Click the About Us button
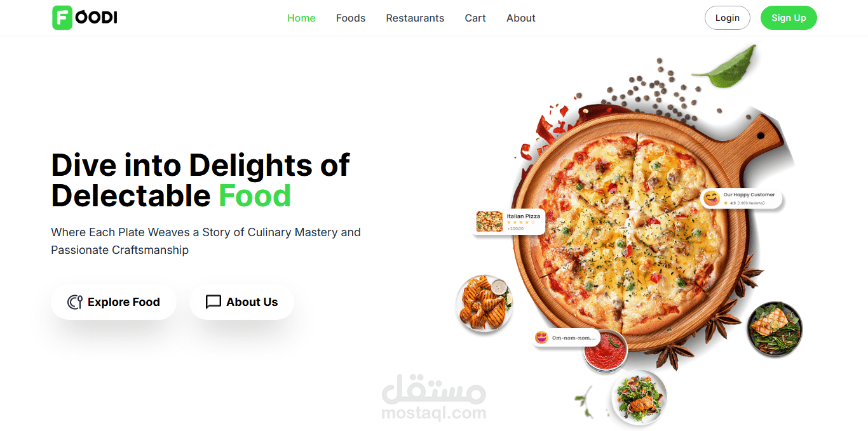The image size is (868, 431). 241,302
